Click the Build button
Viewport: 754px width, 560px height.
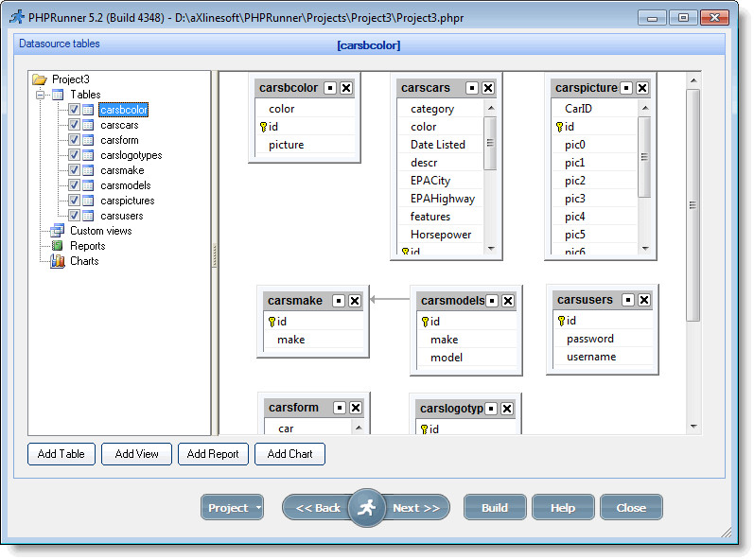(x=495, y=508)
